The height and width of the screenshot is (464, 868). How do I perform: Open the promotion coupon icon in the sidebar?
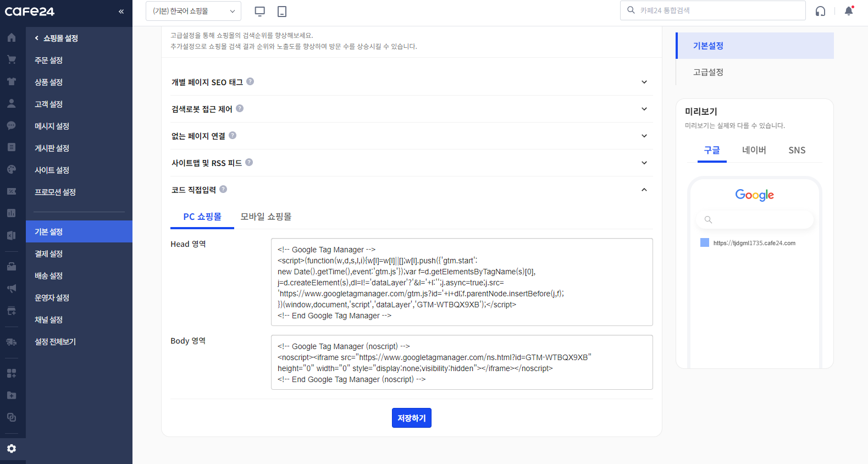pyautogui.click(x=12, y=191)
